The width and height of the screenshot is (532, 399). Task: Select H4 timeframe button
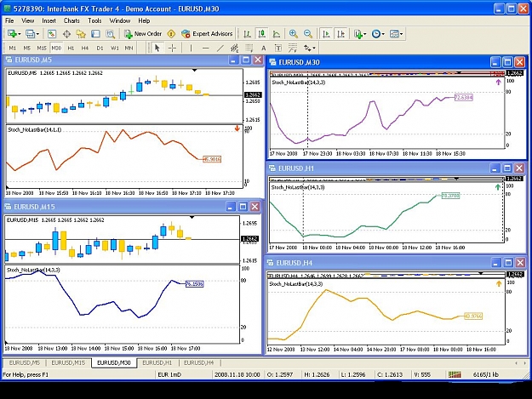85,48
